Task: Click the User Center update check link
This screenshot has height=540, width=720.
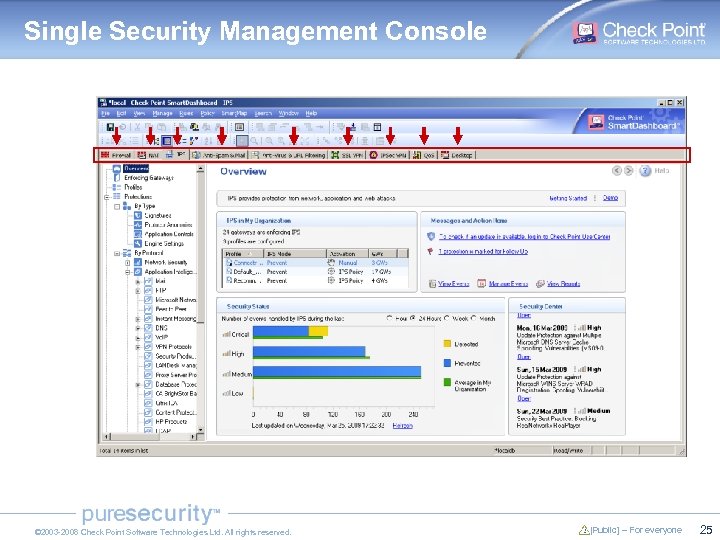Action: click(x=524, y=236)
